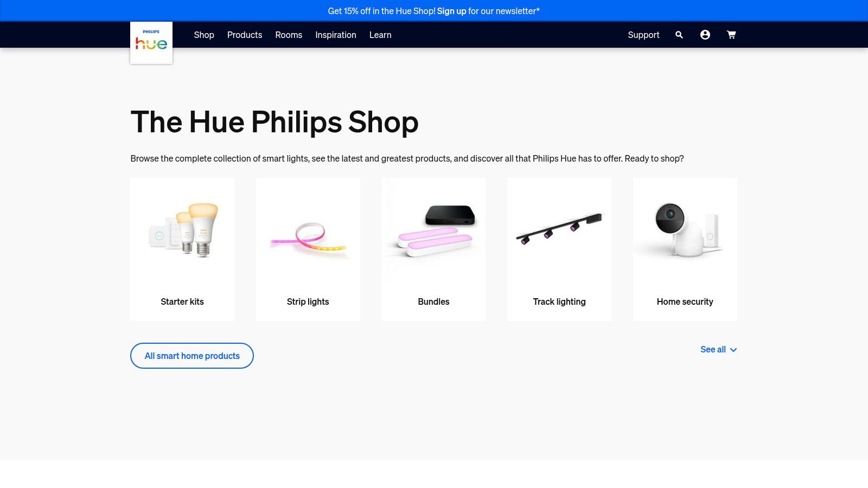Click the Philips Hue logo
This screenshot has height=488, width=868.
151,43
